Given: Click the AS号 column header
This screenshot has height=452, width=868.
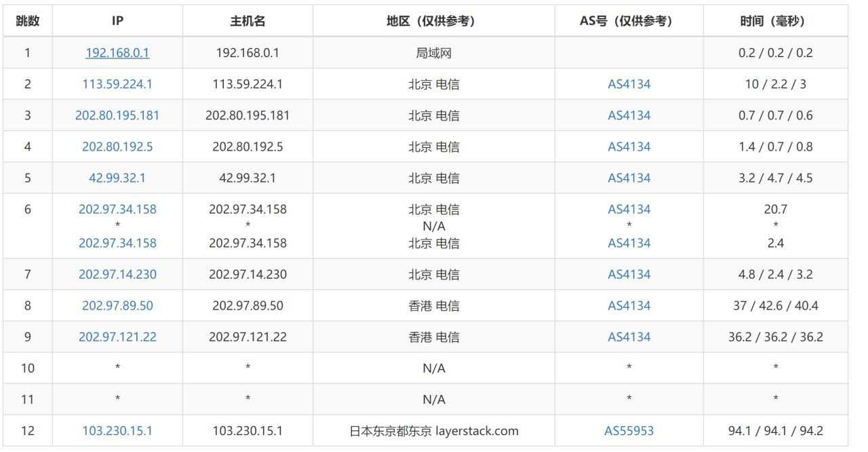Looking at the screenshot, I should point(629,21).
